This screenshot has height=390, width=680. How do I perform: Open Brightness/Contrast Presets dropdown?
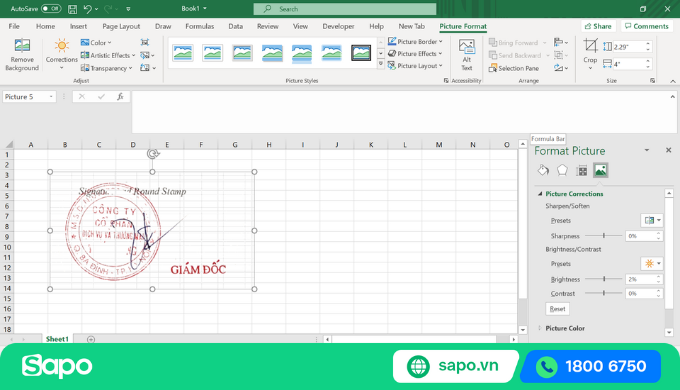click(652, 263)
